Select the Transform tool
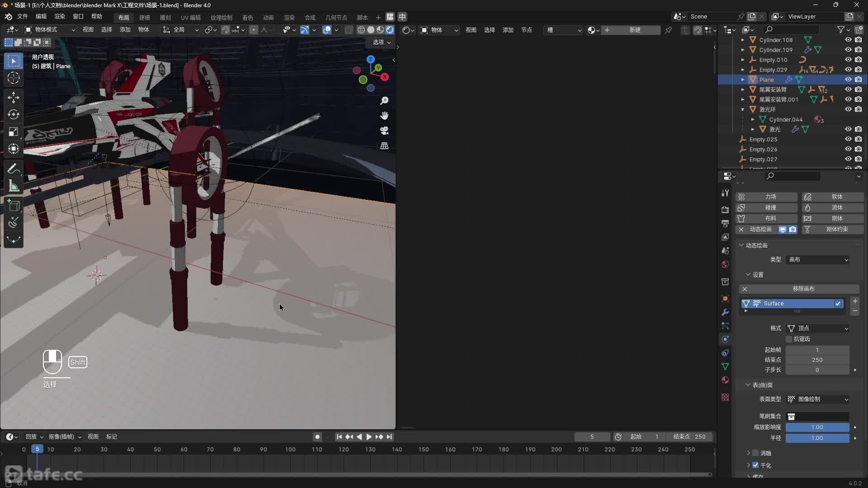This screenshot has width=868, height=488. click(14, 149)
